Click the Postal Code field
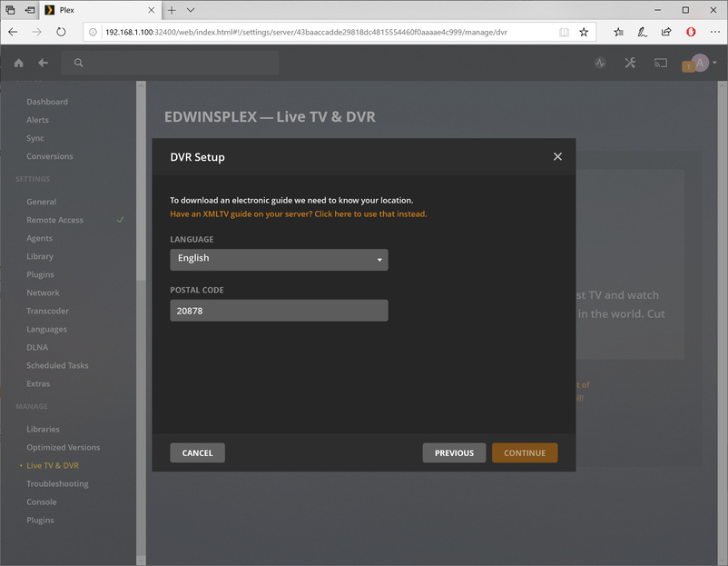Screen dimensions: 728x566 click(x=279, y=311)
